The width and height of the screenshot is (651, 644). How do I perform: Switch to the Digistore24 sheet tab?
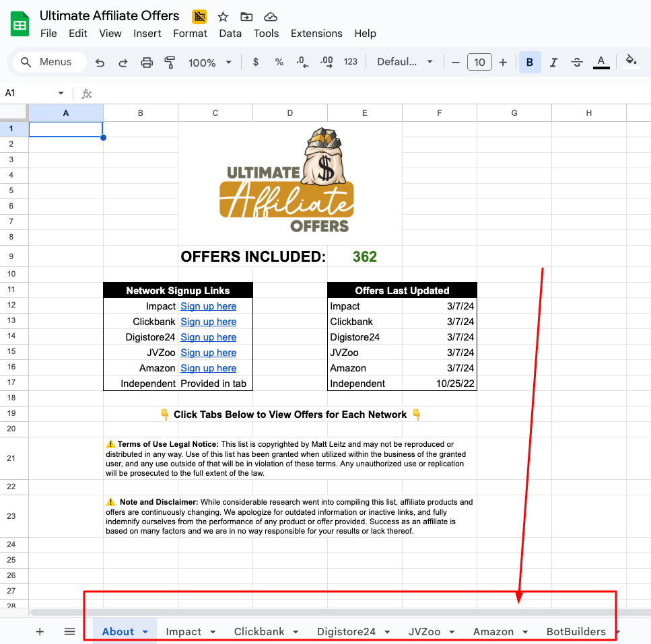[x=346, y=632]
